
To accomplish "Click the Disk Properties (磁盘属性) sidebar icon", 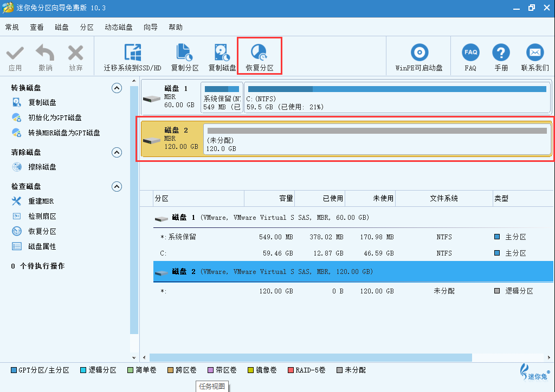I will [x=17, y=246].
